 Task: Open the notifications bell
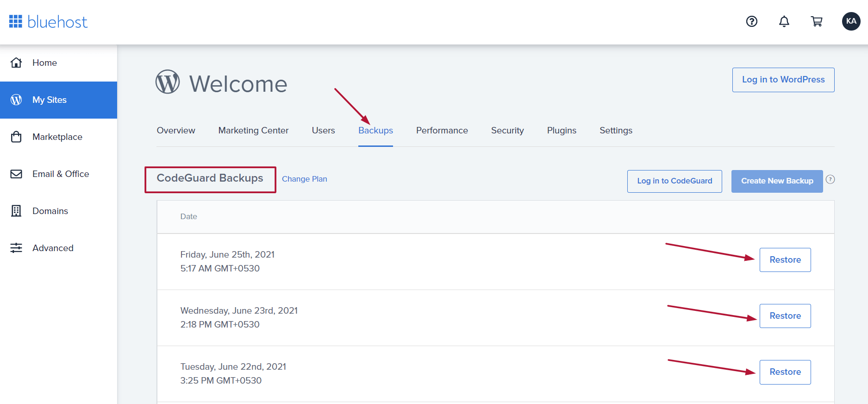784,21
